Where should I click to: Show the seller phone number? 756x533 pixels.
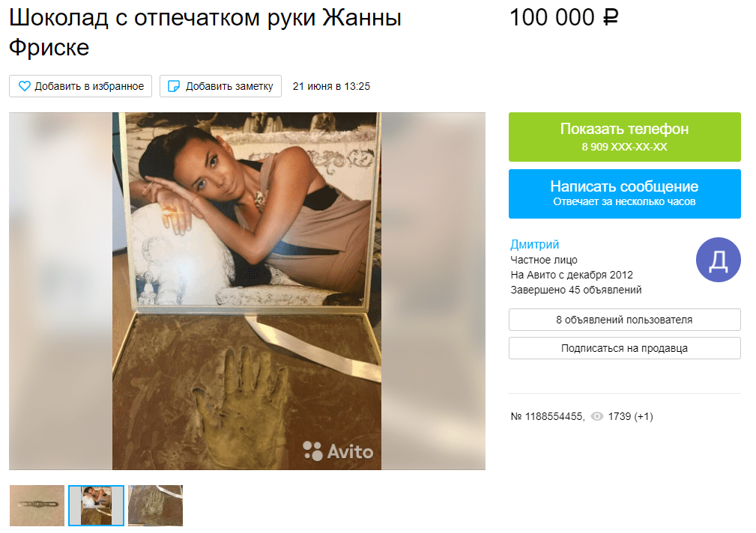click(x=624, y=137)
